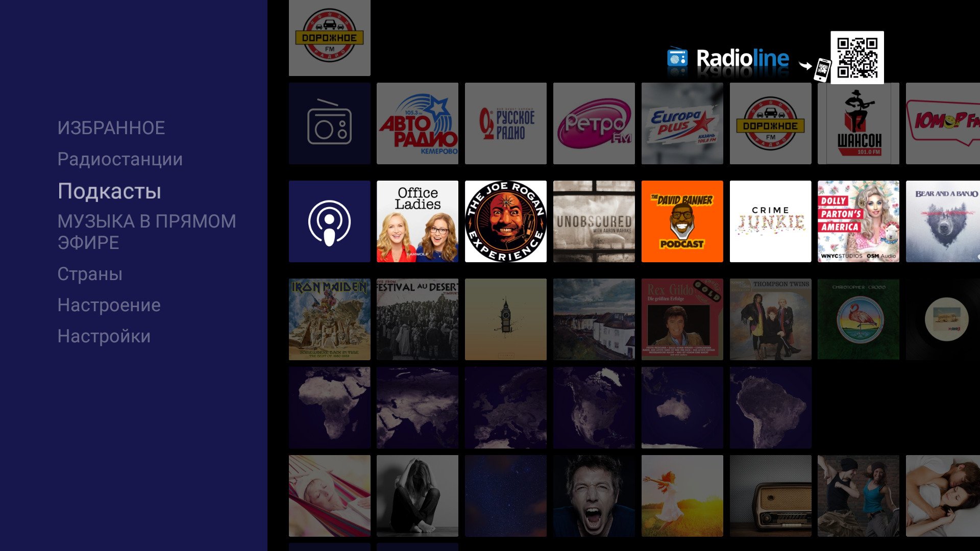Select Rex Gildo Gold album tile
980x551 pixels.
click(682, 319)
